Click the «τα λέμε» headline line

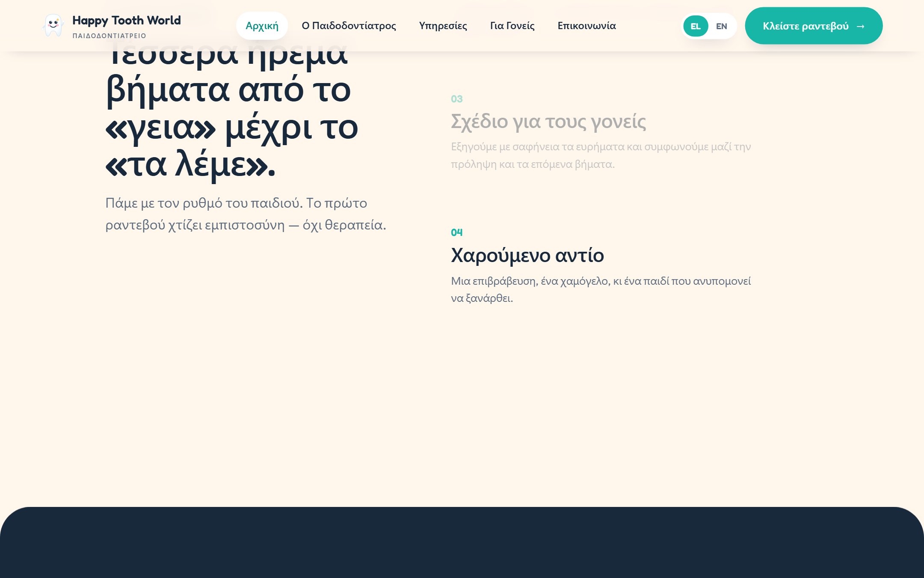190,165
